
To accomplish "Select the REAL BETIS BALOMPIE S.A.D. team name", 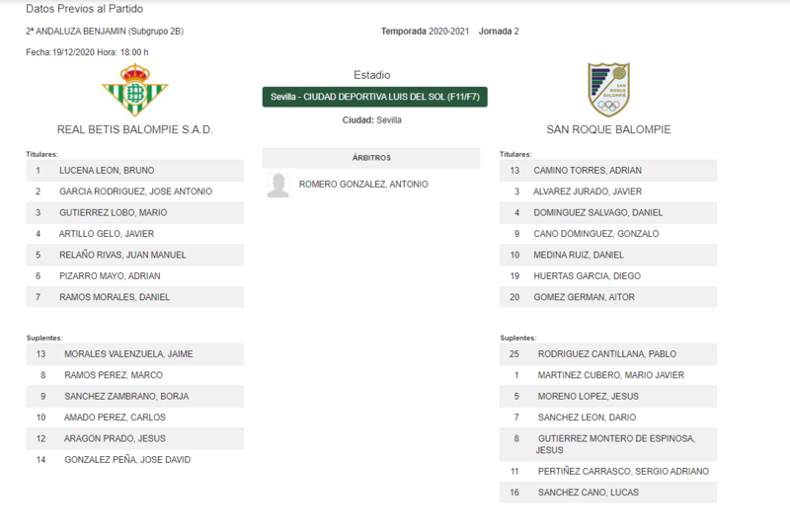I will (x=135, y=129).
